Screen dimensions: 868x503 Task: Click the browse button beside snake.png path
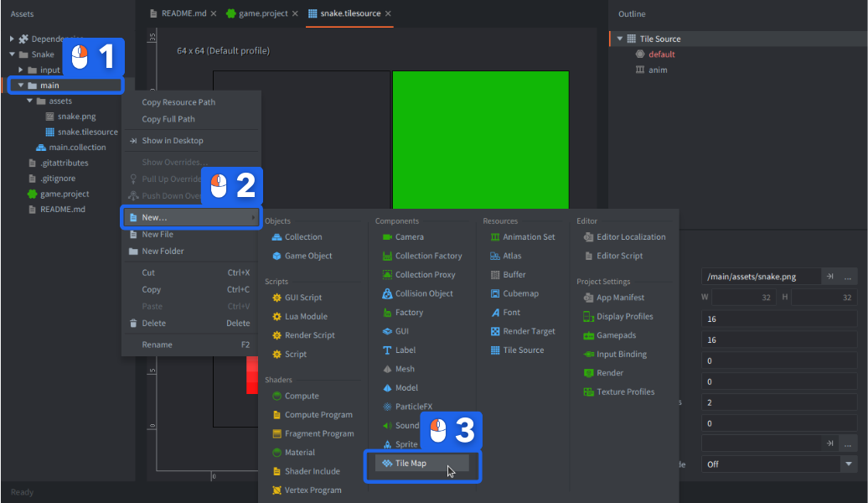tap(849, 277)
